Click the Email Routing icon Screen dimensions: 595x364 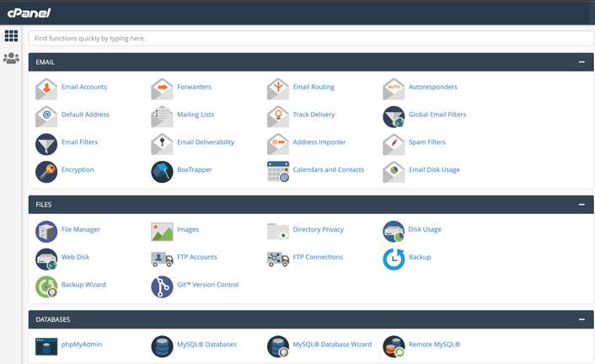click(x=278, y=88)
